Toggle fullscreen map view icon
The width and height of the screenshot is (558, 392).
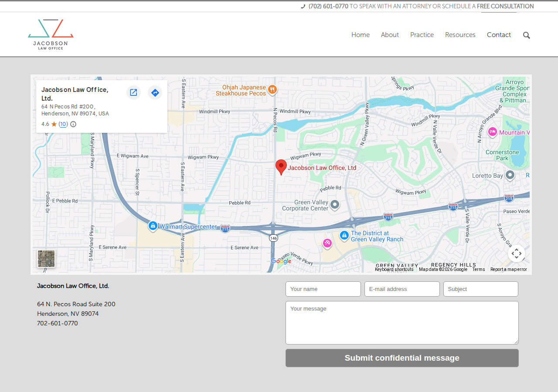pos(517,253)
